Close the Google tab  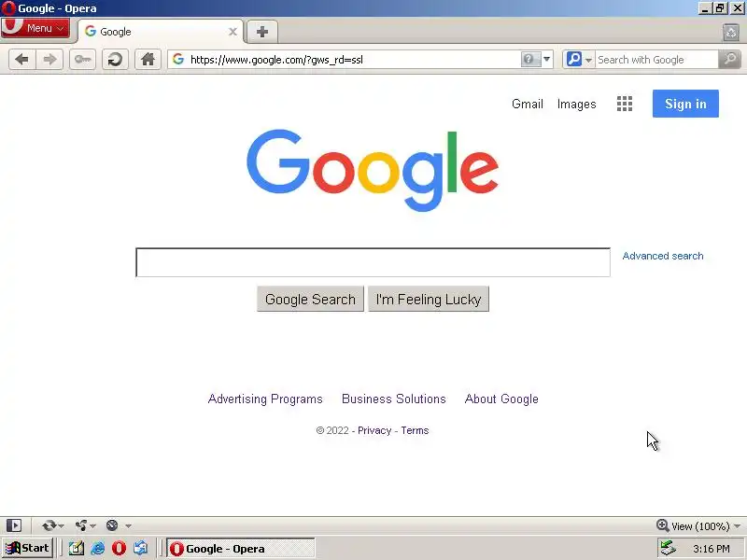233,32
